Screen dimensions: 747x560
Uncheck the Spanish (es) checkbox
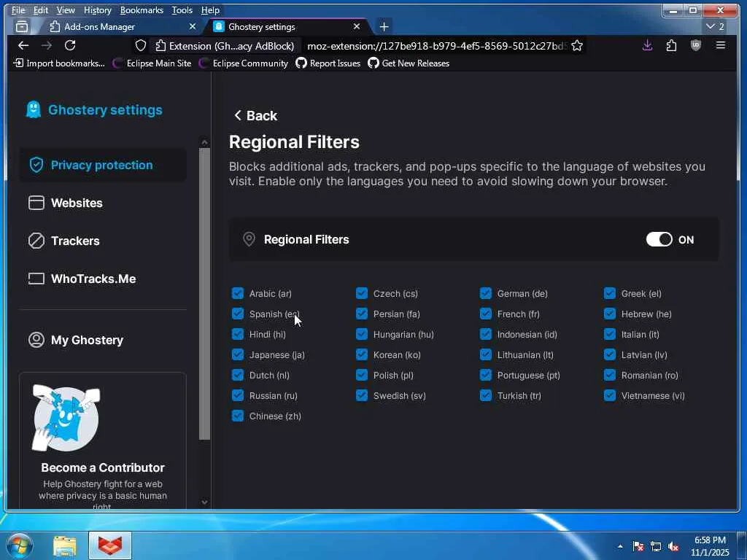point(237,314)
